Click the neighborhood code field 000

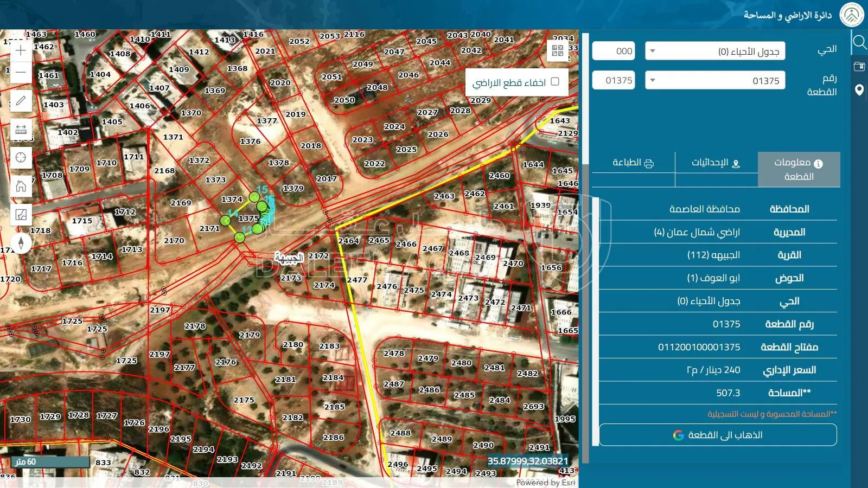point(614,51)
